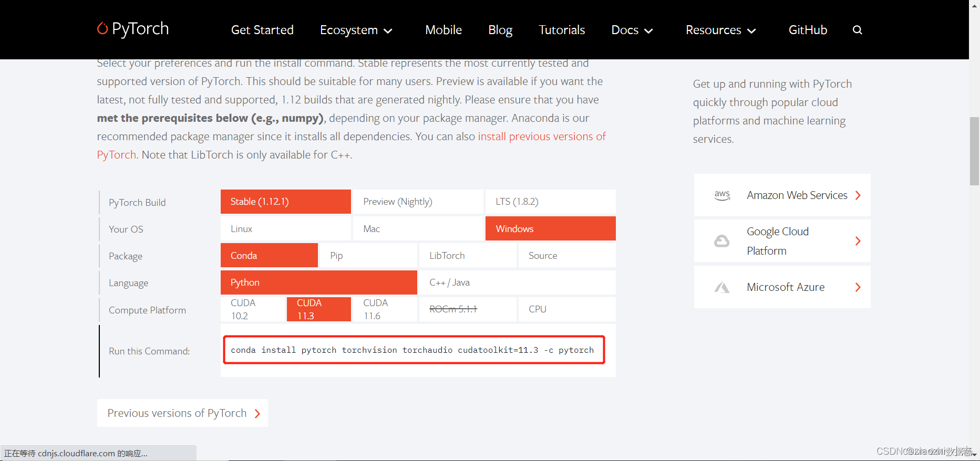980x461 pixels.
Task: Expand the Ecosystem dropdown menu
Action: coord(356,30)
